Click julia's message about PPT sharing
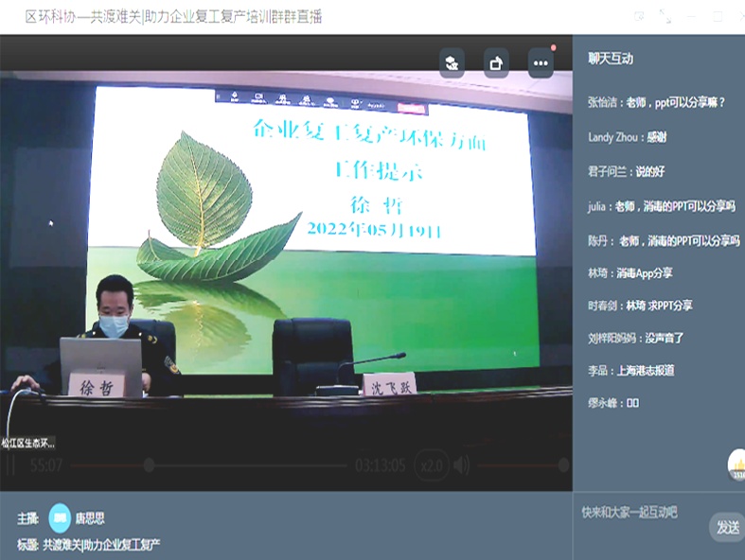The height and width of the screenshot is (560, 745). pyautogui.click(x=662, y=206)
